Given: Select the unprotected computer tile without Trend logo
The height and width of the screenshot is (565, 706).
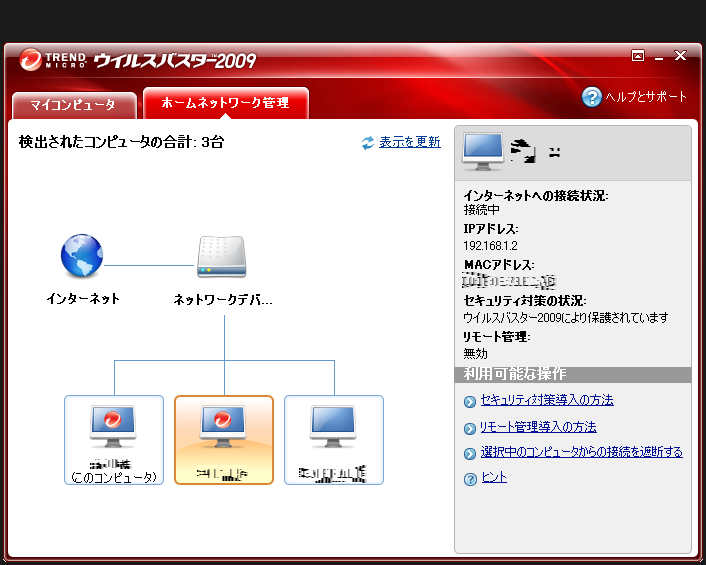Looking at the screenshot, I should (334, 440).
